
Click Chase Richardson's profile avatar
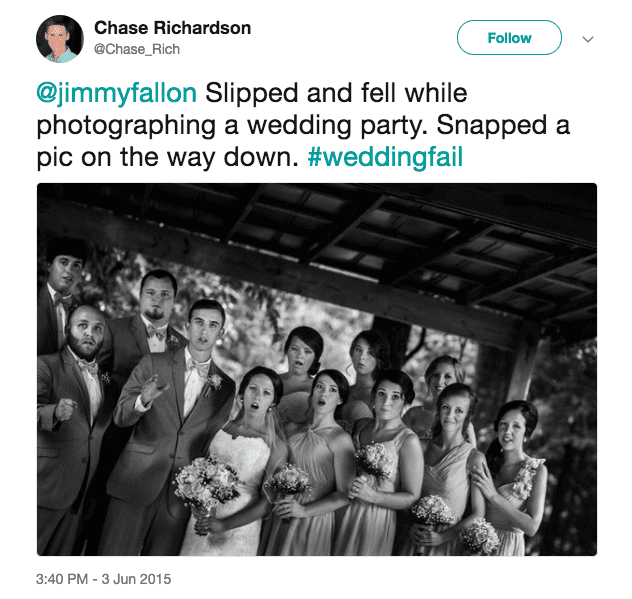59,38
